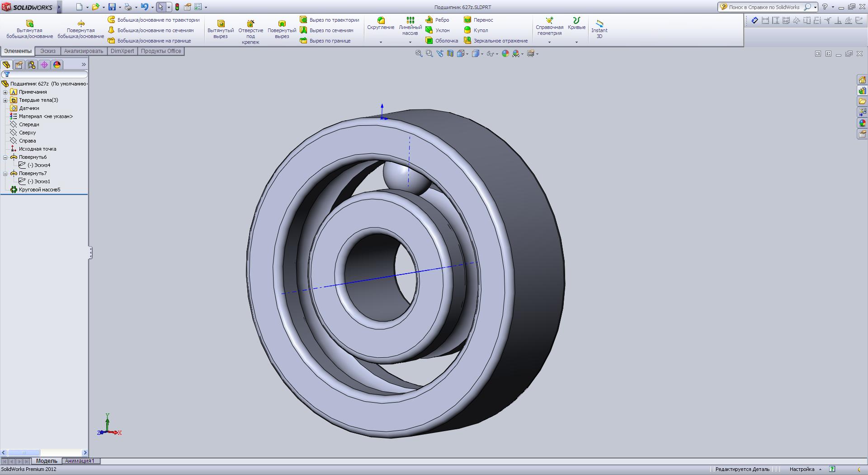
Task: Click Edit Appearance color ball icon
Action: click(x=505, y=53)
